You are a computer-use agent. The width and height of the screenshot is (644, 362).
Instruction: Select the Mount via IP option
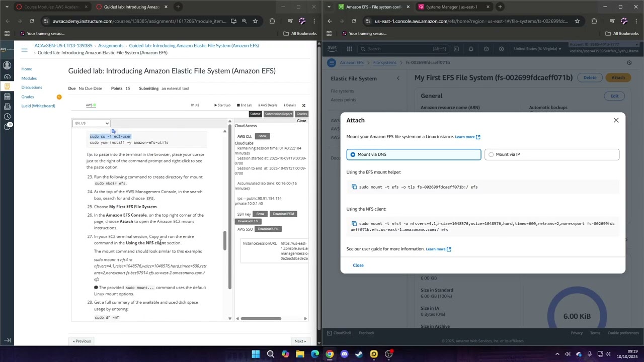[x=552, y=154]
